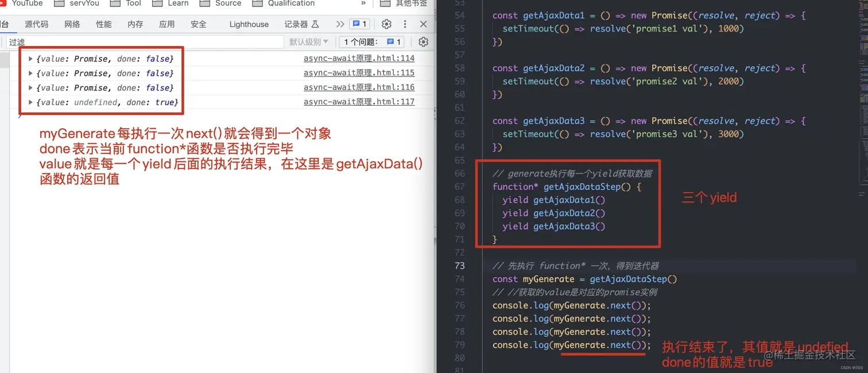The height and width of the screenshot is (373, 868).
Task: Switch to the 源代码 DevTools tab
Action: pyautogui.click(x=37, y=24)
